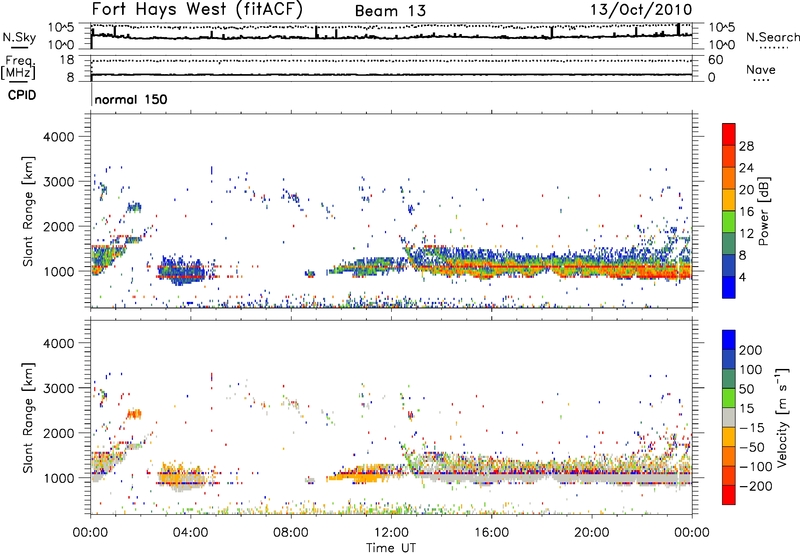Click the 'Beam 13' label

[x=390, y=11]
